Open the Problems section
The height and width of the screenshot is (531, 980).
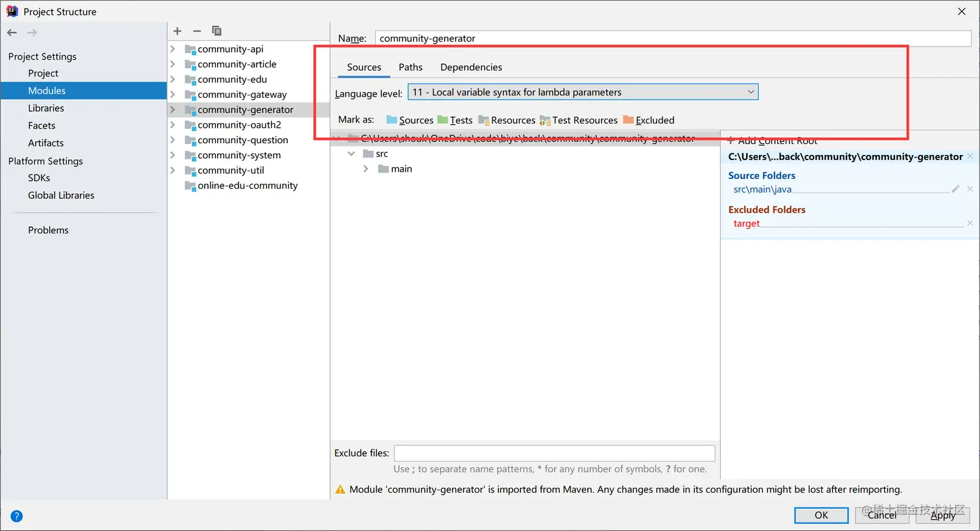[x=48, y=230]
